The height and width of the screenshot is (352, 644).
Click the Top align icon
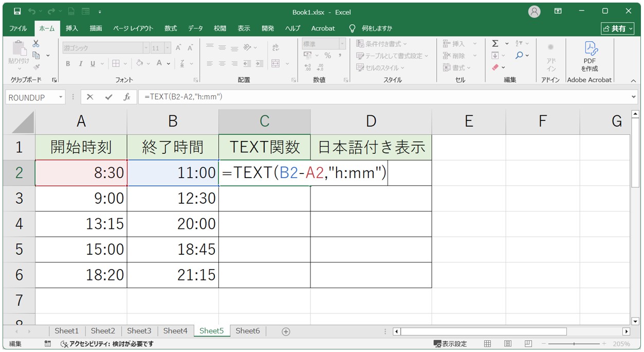pyautogui.click(x=210, y=47)
